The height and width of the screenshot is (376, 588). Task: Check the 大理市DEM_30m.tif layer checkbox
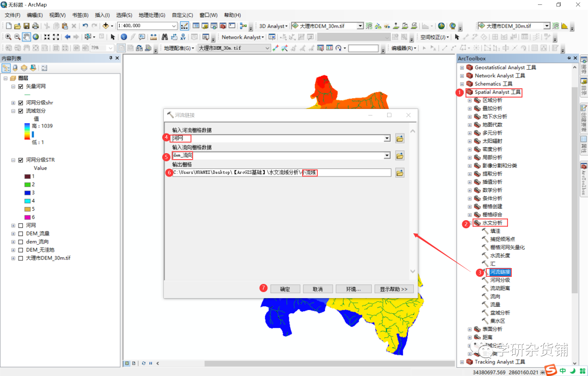[21, 258]
